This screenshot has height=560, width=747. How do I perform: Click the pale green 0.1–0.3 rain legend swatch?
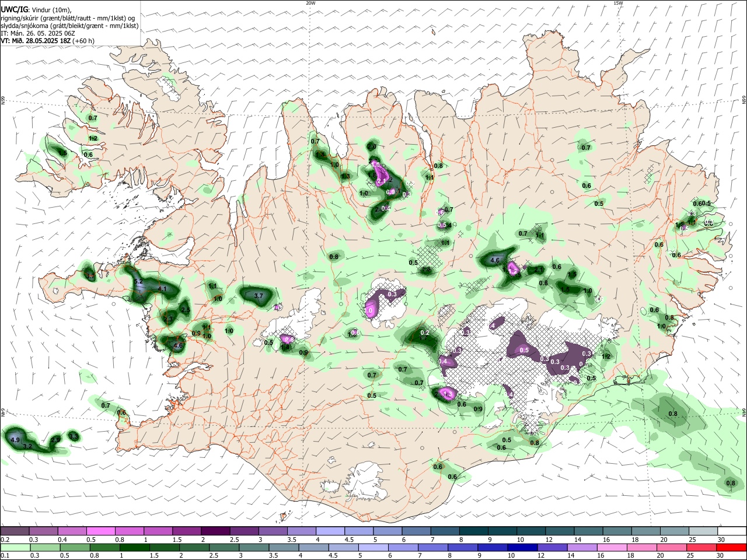(15, 548)
